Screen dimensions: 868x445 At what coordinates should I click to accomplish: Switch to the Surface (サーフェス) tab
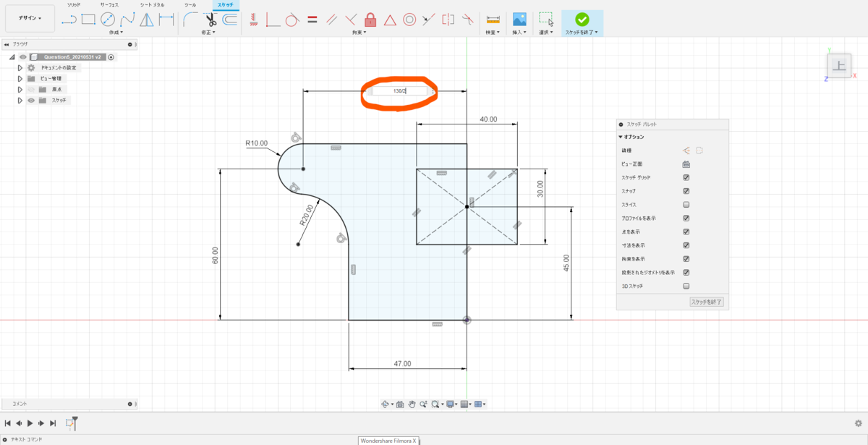click(111, 5)
